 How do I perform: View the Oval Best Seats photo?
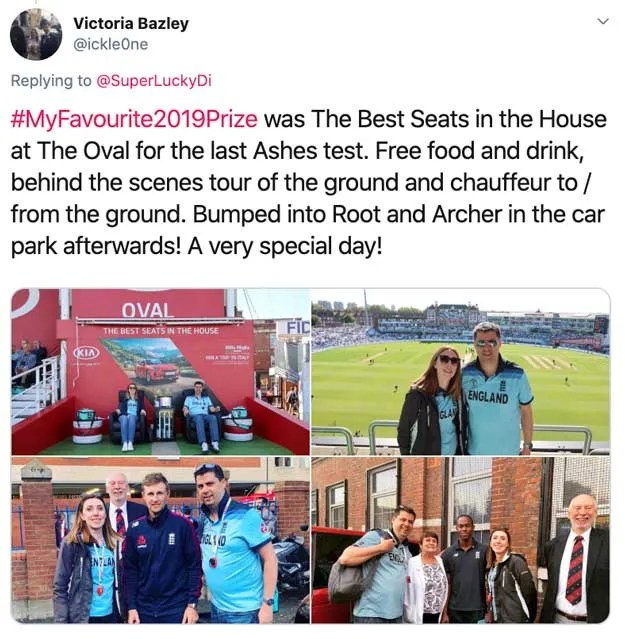tap(161, 372)
